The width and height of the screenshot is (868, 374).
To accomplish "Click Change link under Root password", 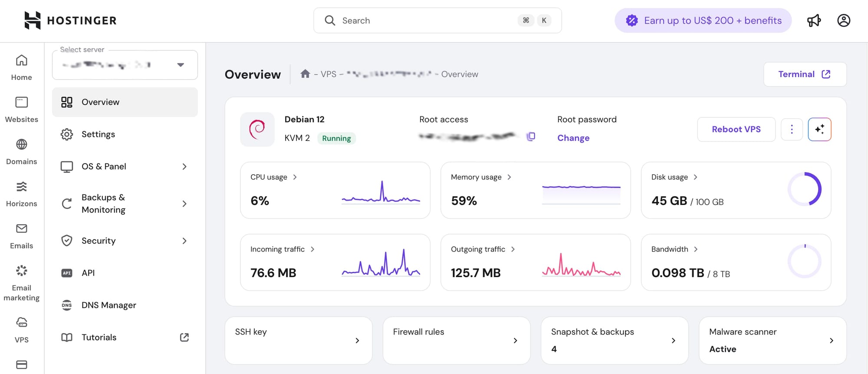I will pos(573,138).
